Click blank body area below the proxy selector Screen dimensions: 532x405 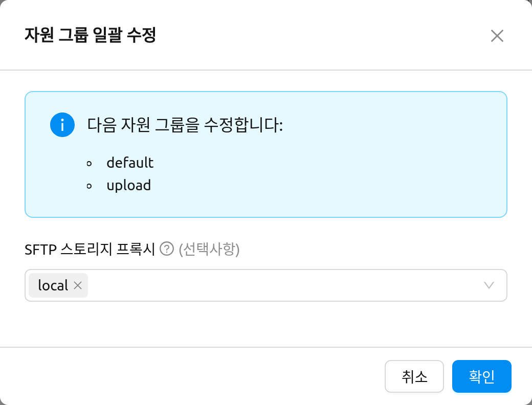coord(266,324)
